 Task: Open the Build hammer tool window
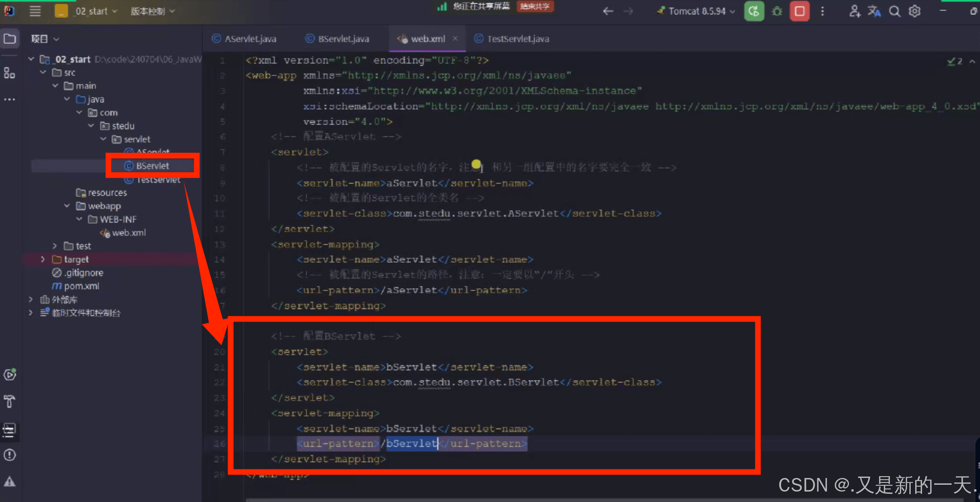tap(10, 401)
